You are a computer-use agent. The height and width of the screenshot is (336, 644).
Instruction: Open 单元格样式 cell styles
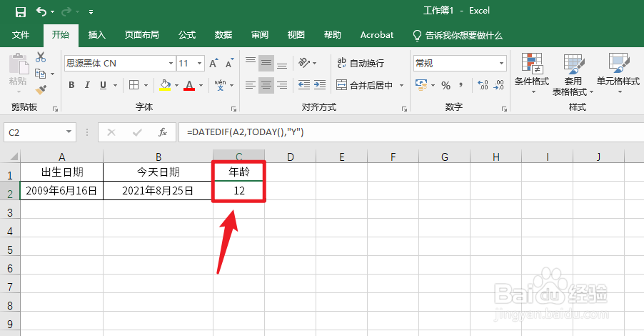[x=618, y=74]
